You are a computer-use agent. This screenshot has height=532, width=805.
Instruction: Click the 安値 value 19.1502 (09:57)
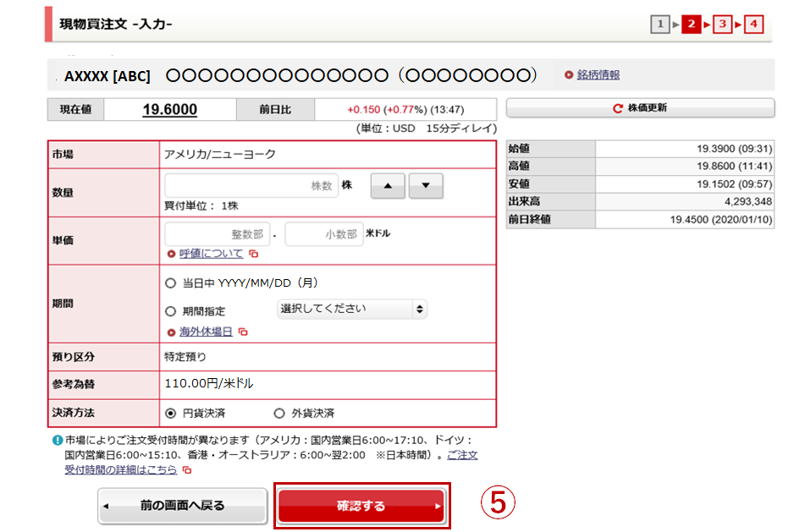tap(734, 184)
